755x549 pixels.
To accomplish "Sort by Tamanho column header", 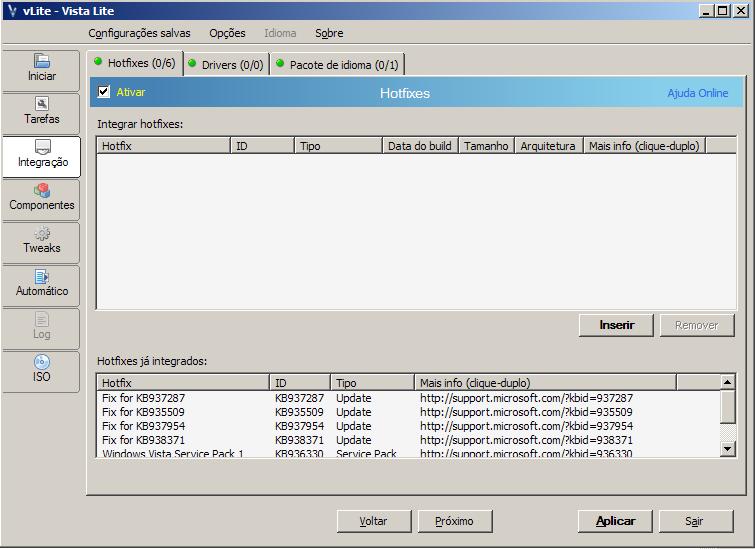I will click(x=486, y=146).
